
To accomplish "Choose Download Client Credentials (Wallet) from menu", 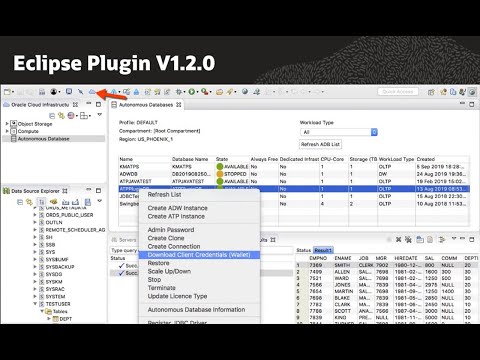I will coord(199,255).
